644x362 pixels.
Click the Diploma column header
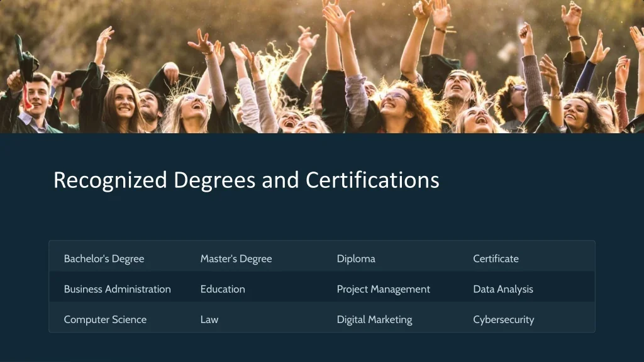[x=356, y=259]
